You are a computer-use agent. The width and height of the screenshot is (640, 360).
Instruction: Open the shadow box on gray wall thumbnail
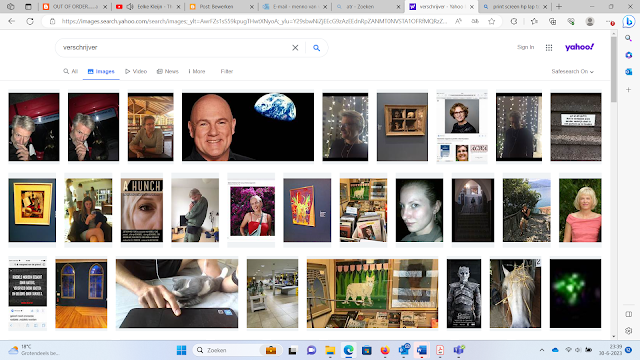[x=402, y=127]
